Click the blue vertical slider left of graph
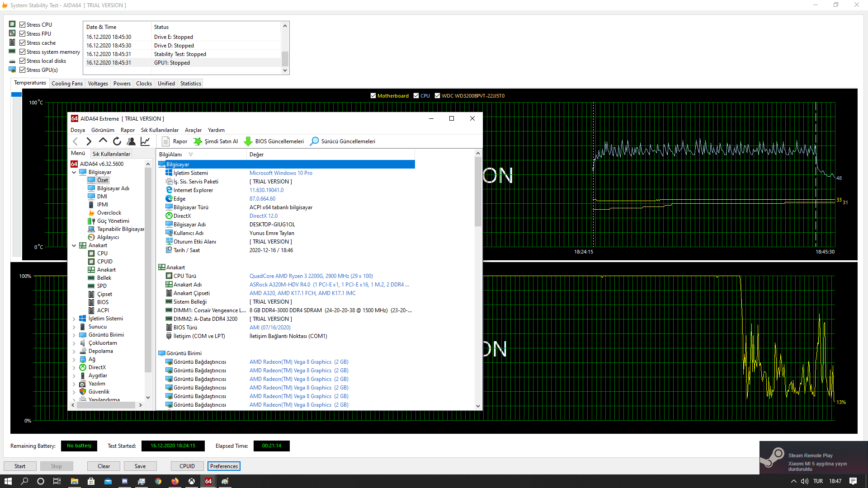 point(16,94)
